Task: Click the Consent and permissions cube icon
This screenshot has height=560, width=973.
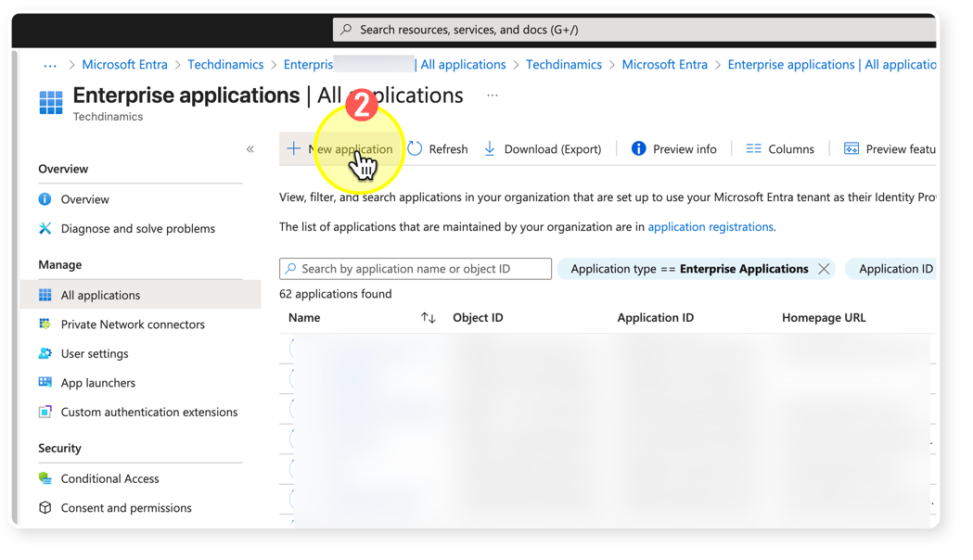Action: click(x=45, y=507)
